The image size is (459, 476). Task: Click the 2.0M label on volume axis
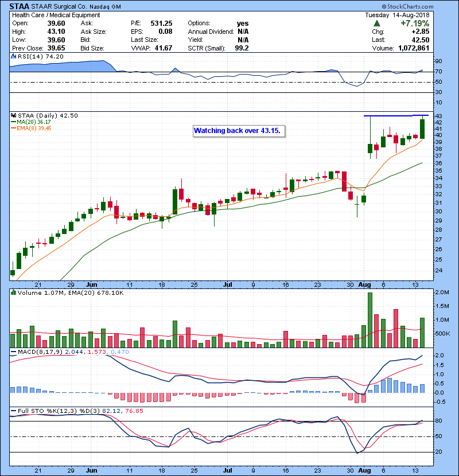coord(442,292)
